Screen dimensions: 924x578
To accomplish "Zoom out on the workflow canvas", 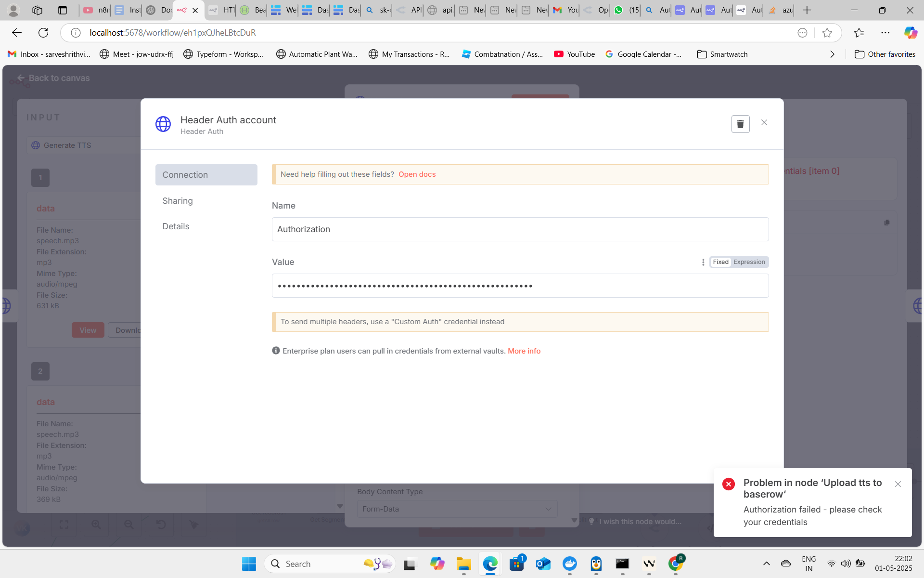I will coord(128,525).
